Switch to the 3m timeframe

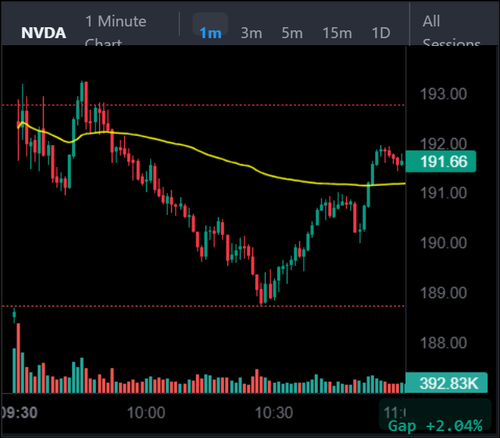pos(251,33)
